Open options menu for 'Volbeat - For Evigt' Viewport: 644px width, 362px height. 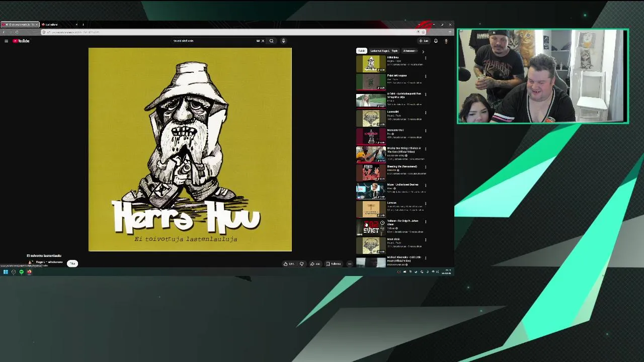tap(426, 221)
